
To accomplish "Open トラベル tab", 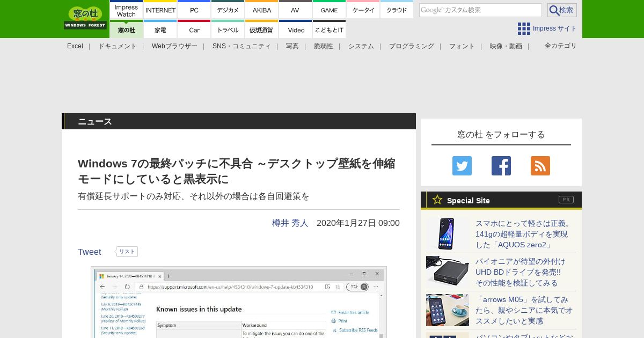I will click(x=228, y=30).
